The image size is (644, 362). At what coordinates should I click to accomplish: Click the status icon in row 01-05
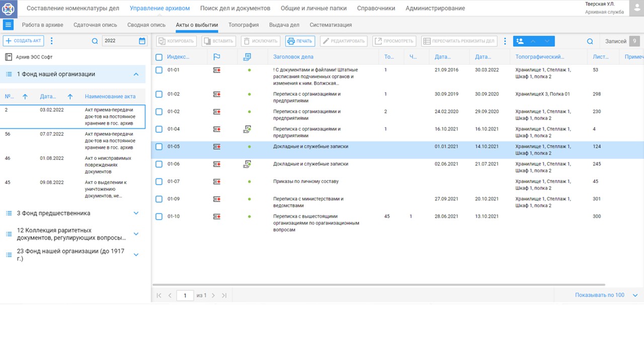(x=217, y=147)
